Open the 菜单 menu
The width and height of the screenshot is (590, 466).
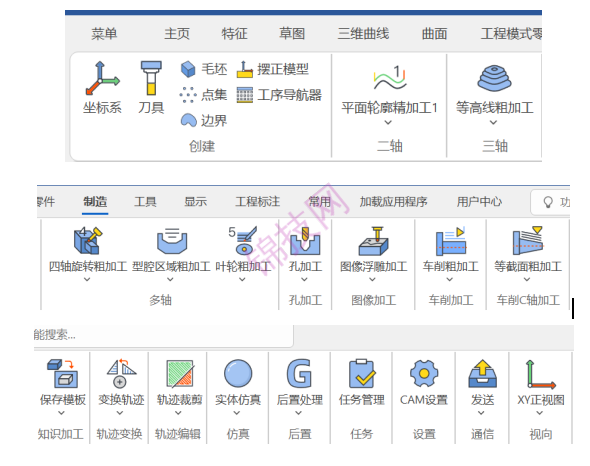pyautogui.click(x=104, y=34)
